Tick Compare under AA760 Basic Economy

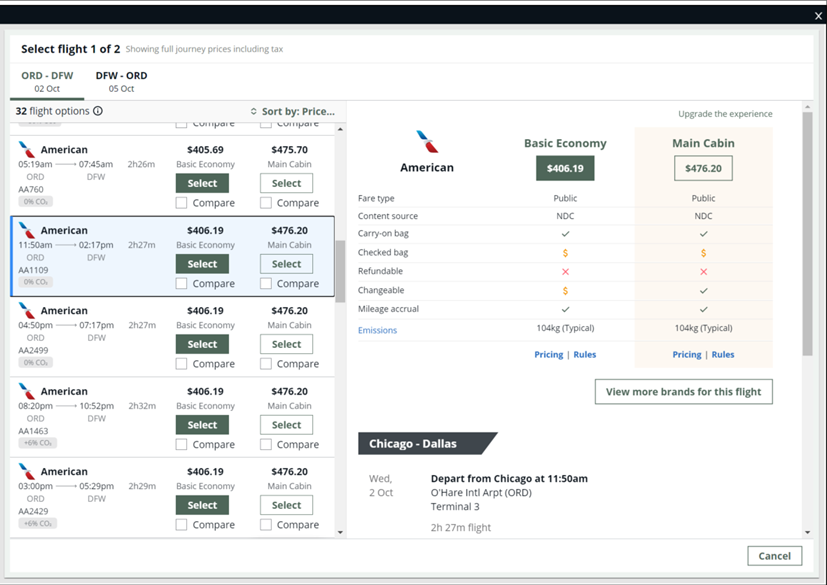(x=182, y=203)
